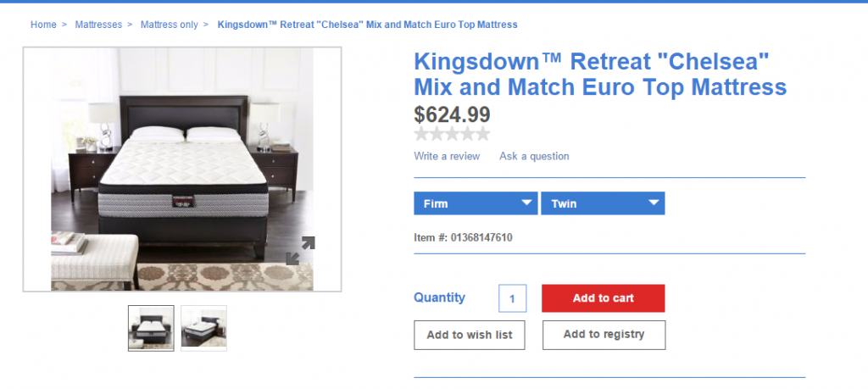Click the Home breadcrumb link
Image resolution: width=868 pixels, height=389 pixels.
[x=43, y=25]
